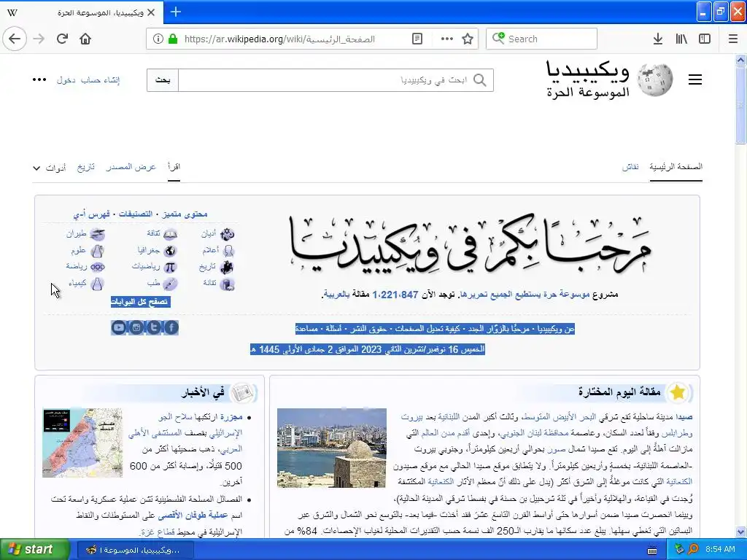Open the أعلام people portal icon

pyautogui.click(x=228, y=251)
